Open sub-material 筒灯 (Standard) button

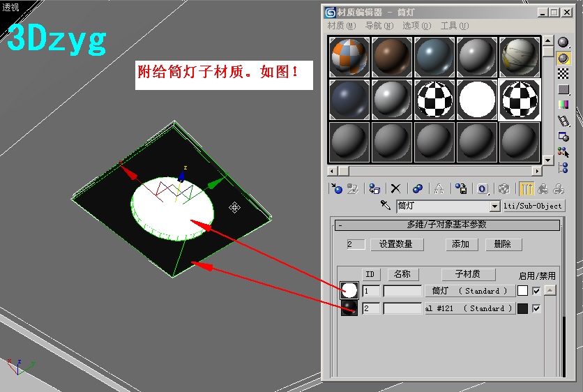point(470,291)
